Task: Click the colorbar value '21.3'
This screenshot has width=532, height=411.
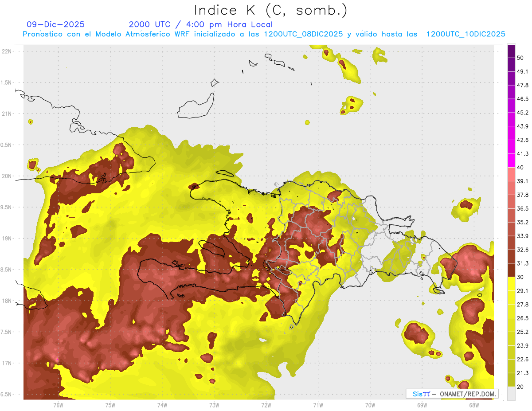Action: (522, 373)
